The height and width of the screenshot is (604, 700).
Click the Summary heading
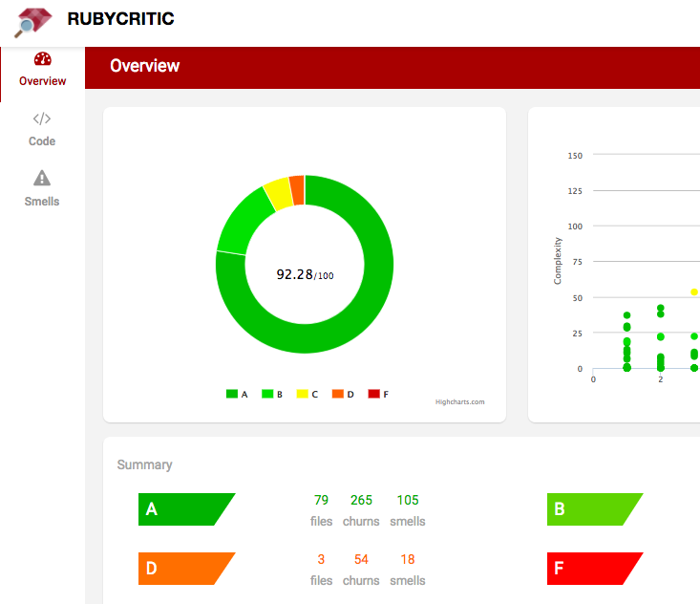(x=144, y=465)
